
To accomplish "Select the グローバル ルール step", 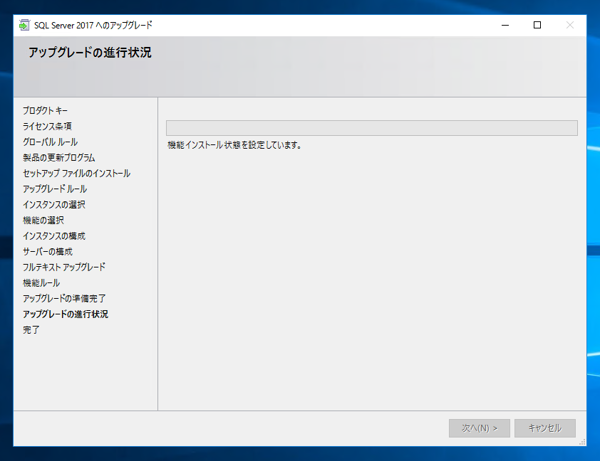I will 50,142.
